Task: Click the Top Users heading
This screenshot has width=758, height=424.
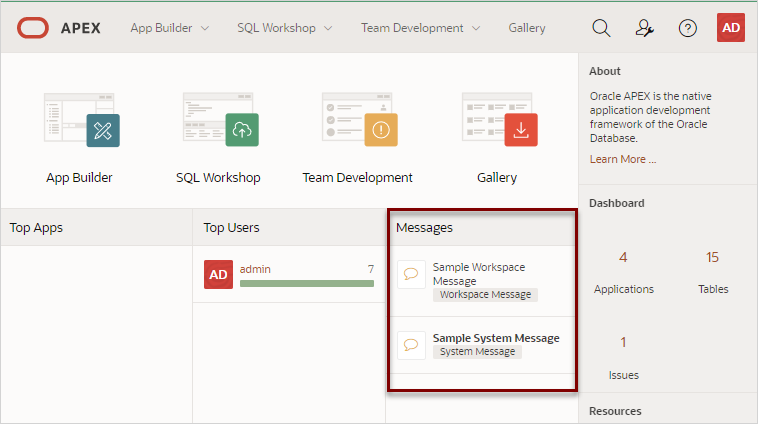Action: tap(231, 228)
